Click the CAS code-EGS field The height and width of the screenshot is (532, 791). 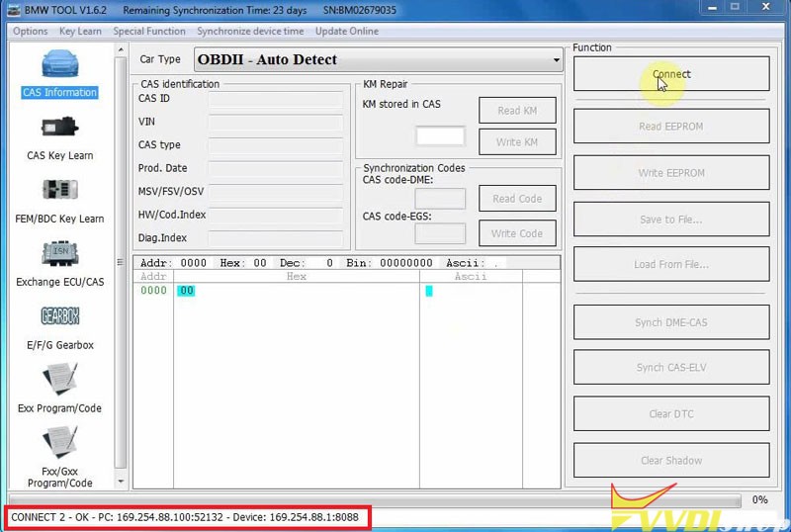coord(440,233)
